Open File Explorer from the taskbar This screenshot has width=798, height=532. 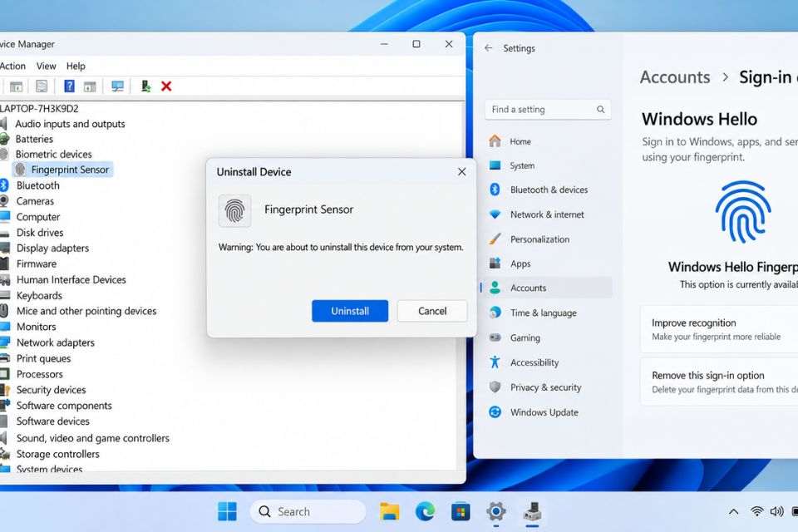pos(389,511)
